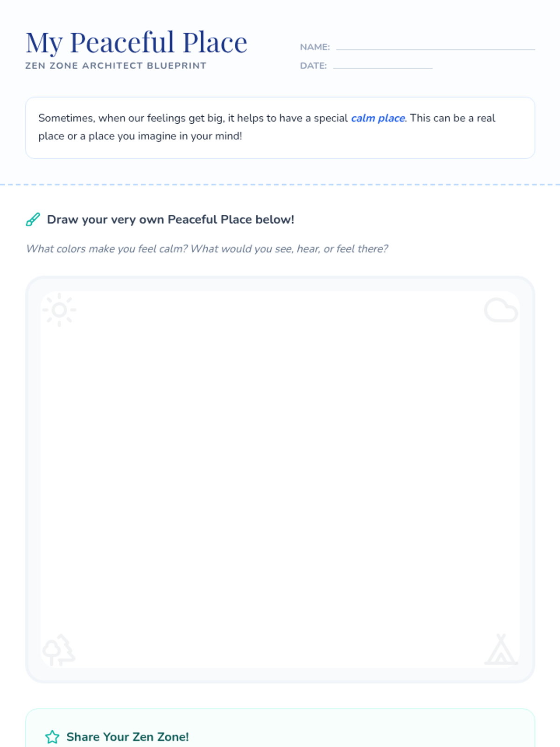Click the 'Share Your Zen Zone!' heading

[x=127, y=737]
